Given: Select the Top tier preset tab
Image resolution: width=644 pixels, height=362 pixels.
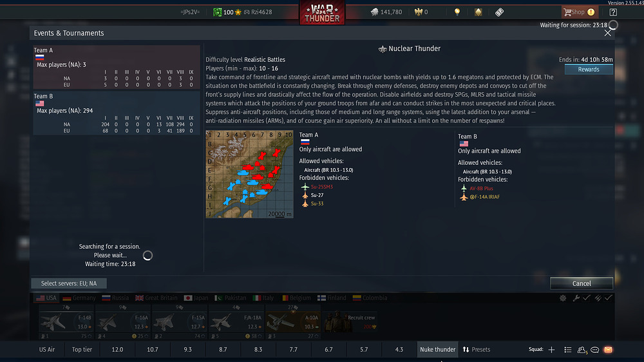Looking at the screenshot, I should (x=82, y=350).
